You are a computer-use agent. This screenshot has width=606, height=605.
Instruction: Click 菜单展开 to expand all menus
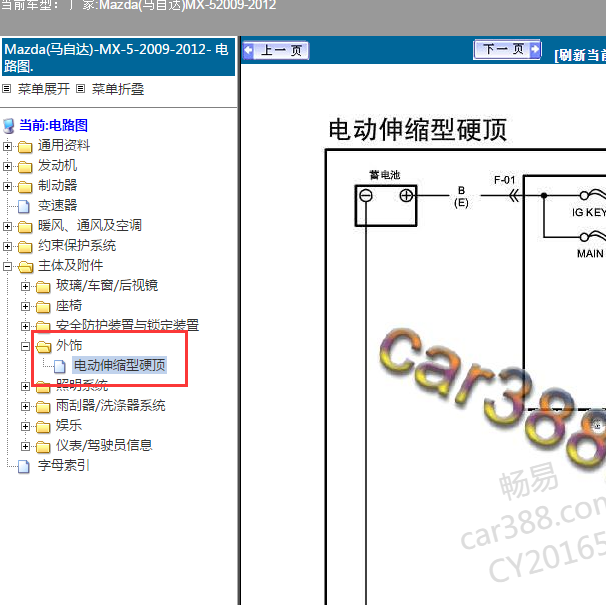pyautogui.click(x=44, y=89)
